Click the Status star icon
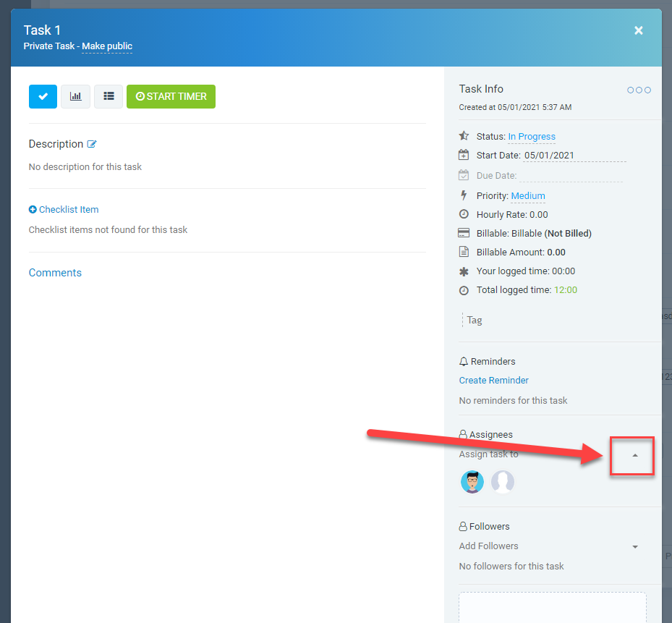The width and height of the screenshot is (672, 623). click(464, 136)
